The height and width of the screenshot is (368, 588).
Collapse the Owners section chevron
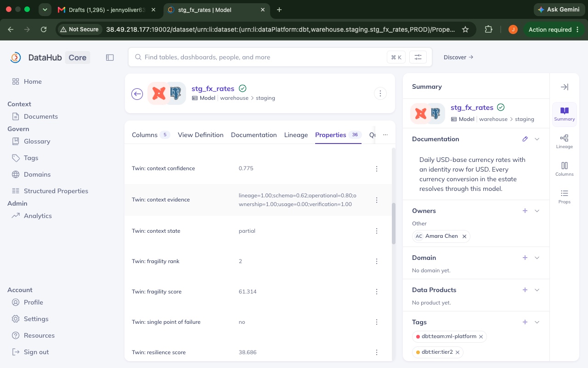click(x=537, y=211)
